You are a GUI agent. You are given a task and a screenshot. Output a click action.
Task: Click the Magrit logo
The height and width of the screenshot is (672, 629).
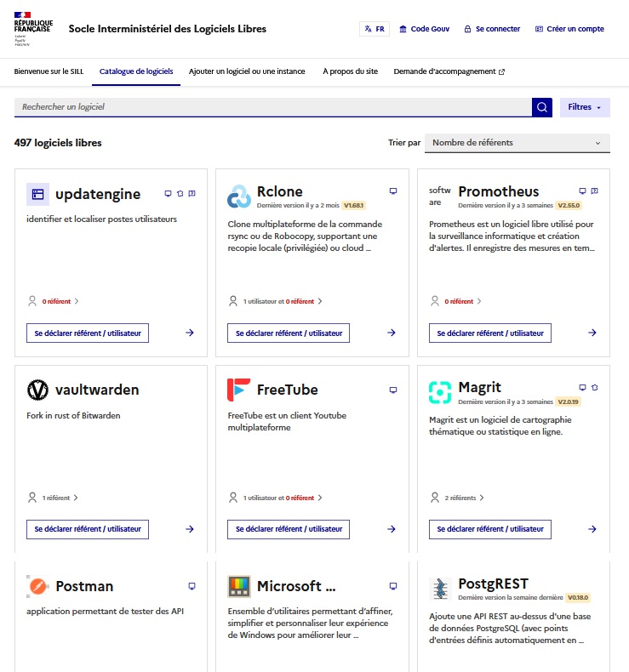tap(440, 393)
